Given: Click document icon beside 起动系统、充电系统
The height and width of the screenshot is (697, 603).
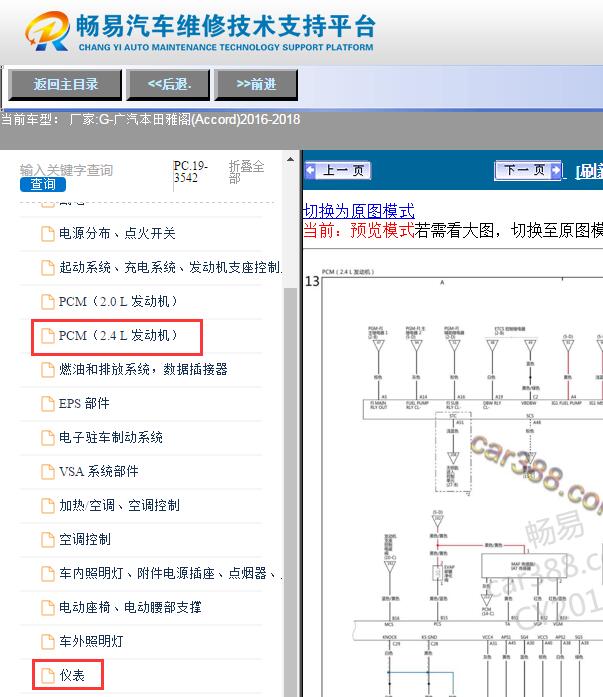Looking at the screenshot, I should (x=48, y=268).
